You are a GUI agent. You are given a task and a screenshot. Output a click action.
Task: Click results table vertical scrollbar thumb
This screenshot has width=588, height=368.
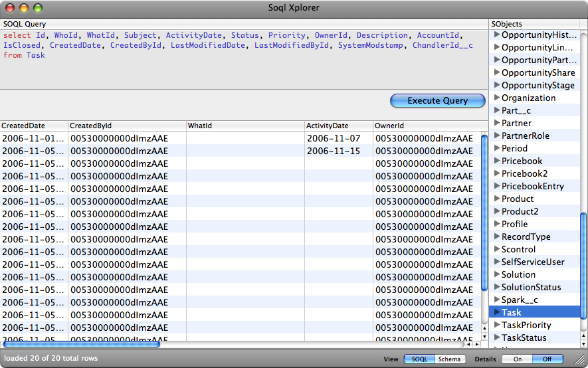click(x=484, y=212)
